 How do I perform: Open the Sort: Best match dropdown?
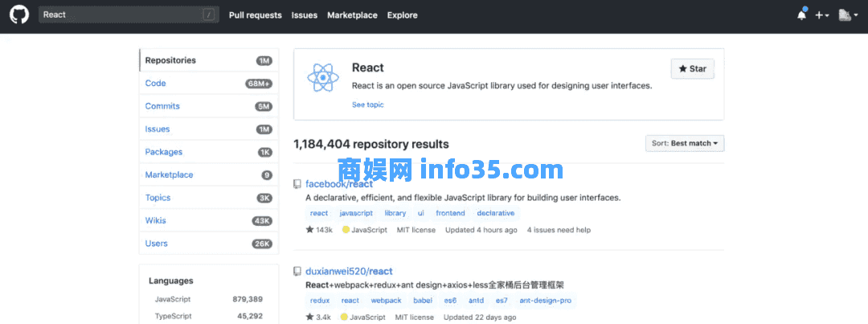(685, 143)
